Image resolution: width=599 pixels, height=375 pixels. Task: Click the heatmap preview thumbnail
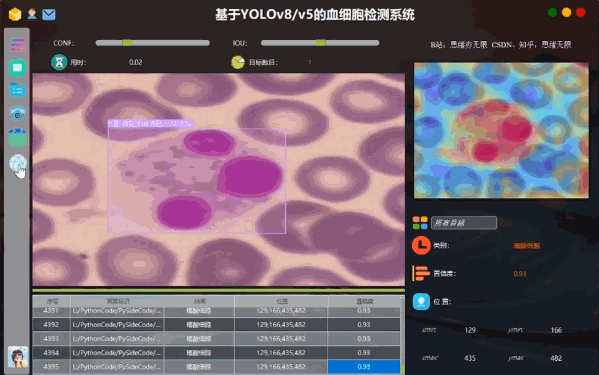pos(501,131)
